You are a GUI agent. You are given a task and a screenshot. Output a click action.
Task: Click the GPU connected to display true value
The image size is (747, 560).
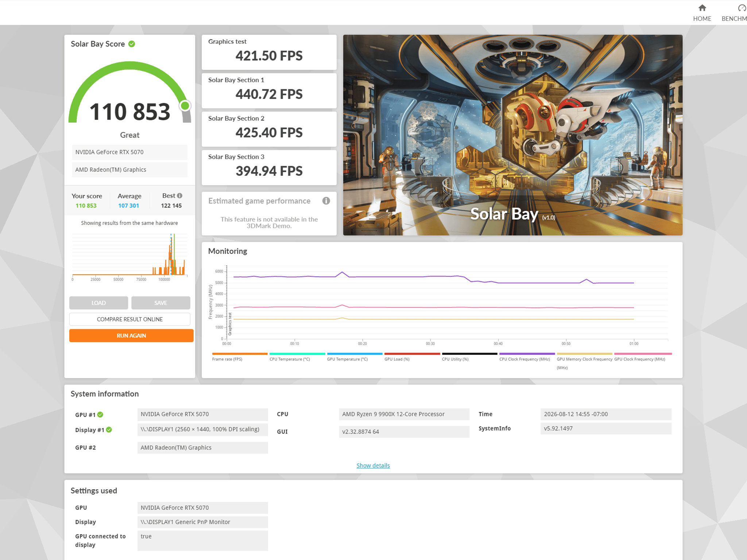point(202,541)
